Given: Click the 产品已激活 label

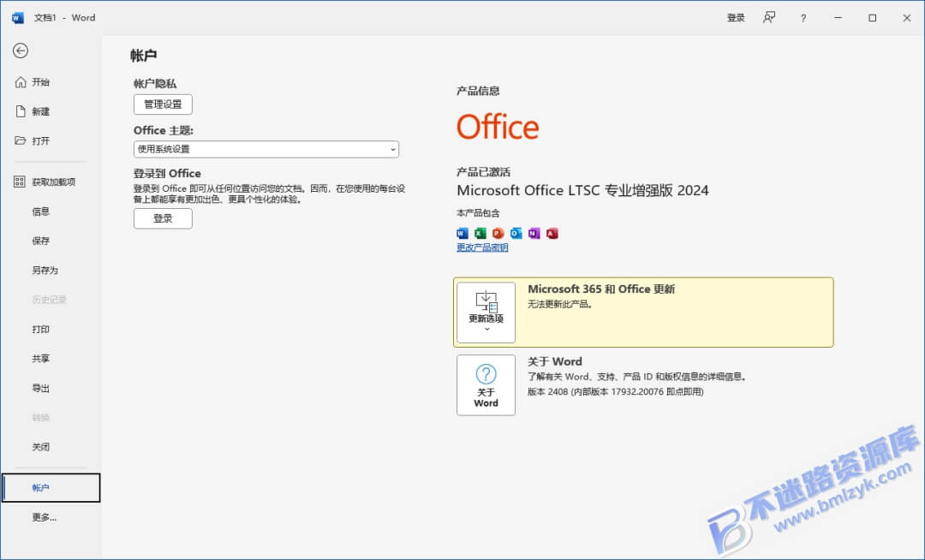Looking at the screenshot, I should click(x=483, y=172).
